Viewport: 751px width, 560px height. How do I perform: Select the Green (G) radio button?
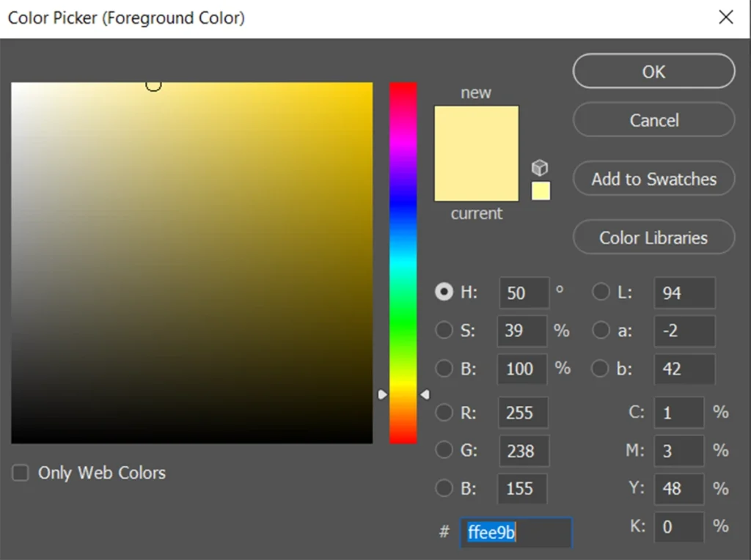(444, 450)
